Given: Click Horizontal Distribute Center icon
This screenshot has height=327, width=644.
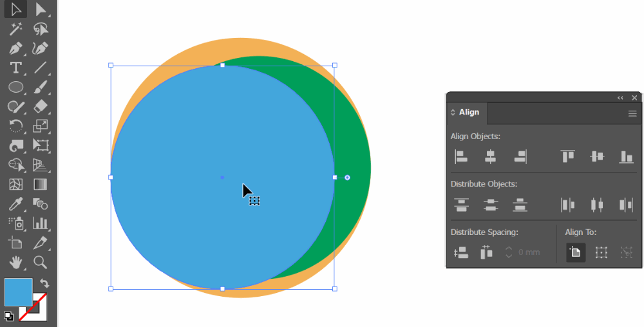Looking at the screenshot, I should coord(597,205).
